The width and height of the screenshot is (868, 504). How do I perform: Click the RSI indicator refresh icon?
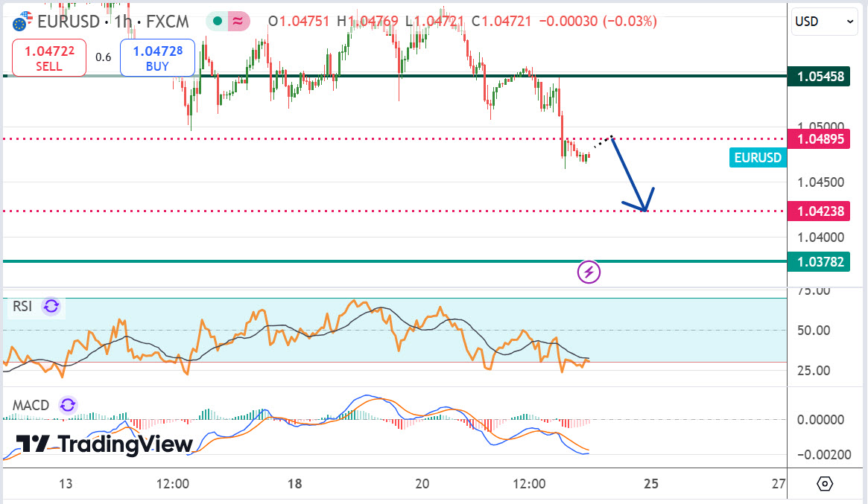[x=51, y=306]
